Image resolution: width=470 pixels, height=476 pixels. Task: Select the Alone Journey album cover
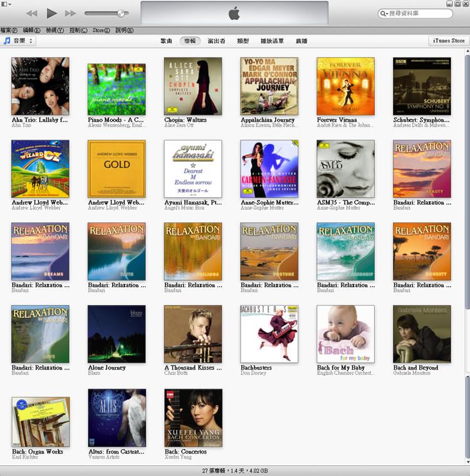pyautogui.click(x=117, y=334)
